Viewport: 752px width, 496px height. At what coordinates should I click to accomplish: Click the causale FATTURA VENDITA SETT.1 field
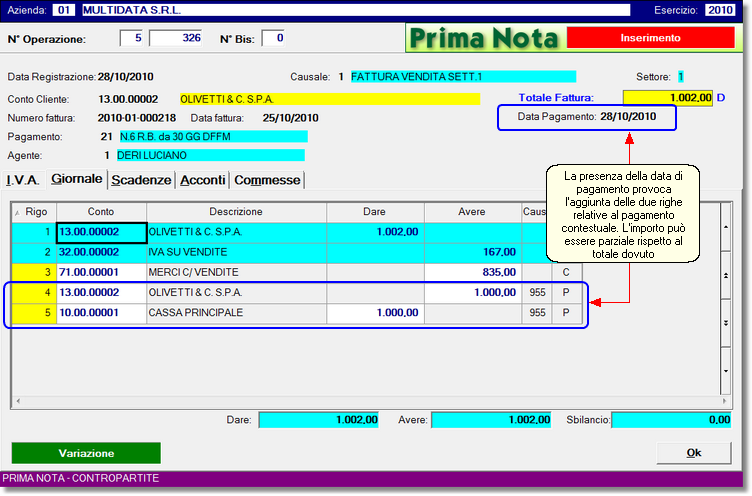[x=463, y=77]
